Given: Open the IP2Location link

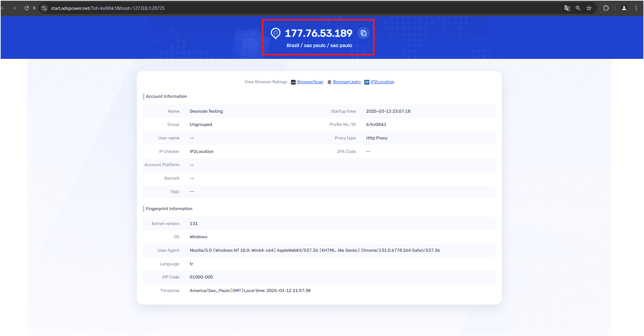Looking at the screenshot, I should point(382,82).
